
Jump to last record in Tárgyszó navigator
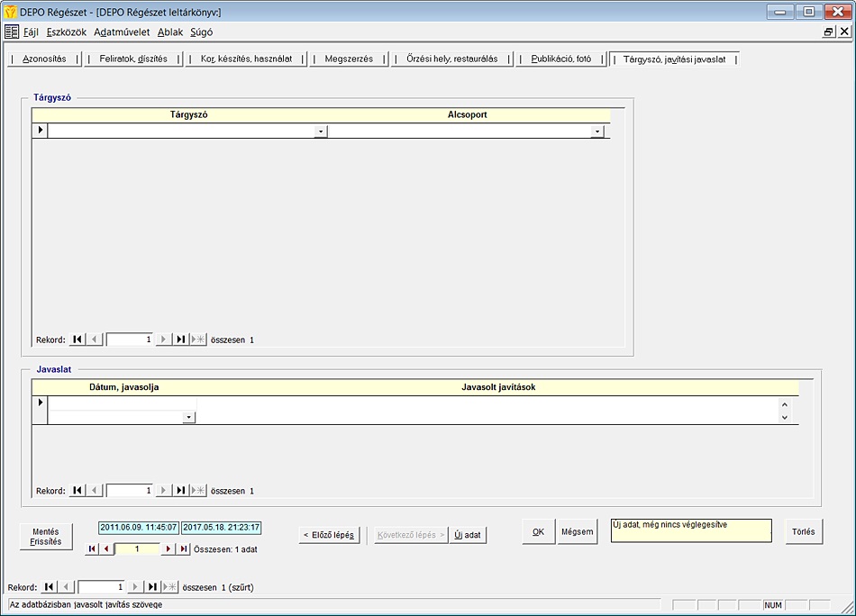(x=181, y=340)
